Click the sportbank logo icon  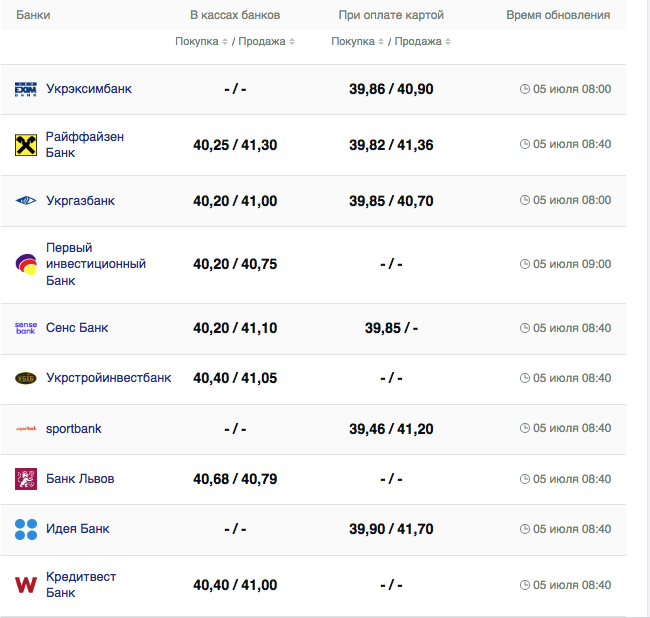[26, 429]
